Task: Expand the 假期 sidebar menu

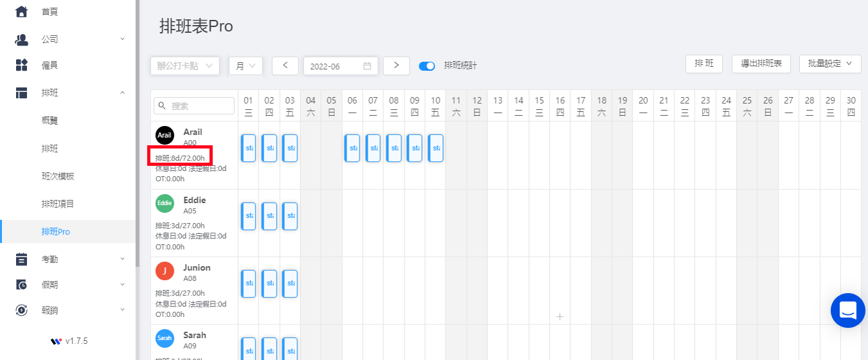Action: (122, 284)
